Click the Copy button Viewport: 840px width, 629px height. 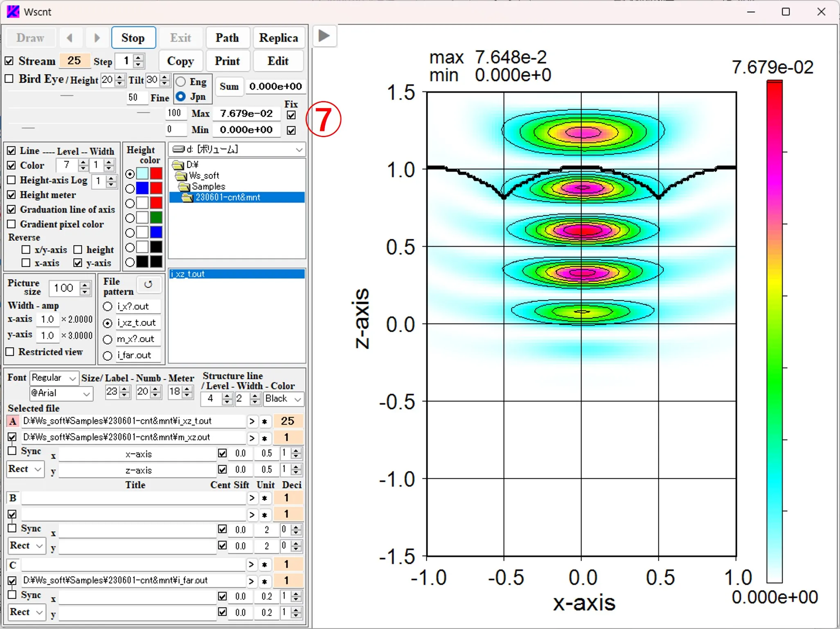(x=180, y=61)
